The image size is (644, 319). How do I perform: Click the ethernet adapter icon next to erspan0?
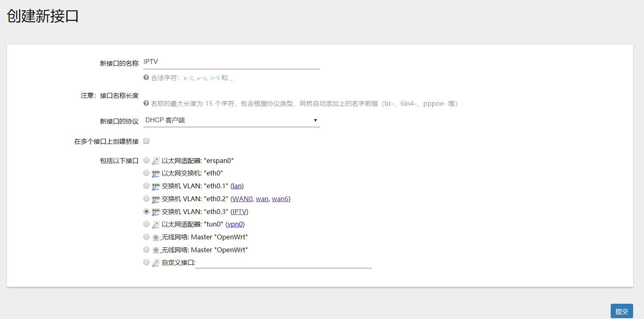click(x=155, y=161)
